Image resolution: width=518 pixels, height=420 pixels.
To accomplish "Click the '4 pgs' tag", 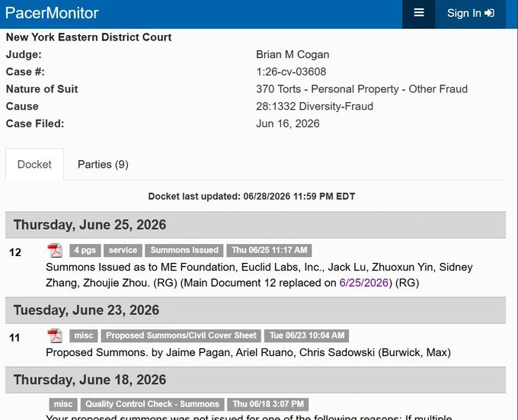I will (85, 250).
